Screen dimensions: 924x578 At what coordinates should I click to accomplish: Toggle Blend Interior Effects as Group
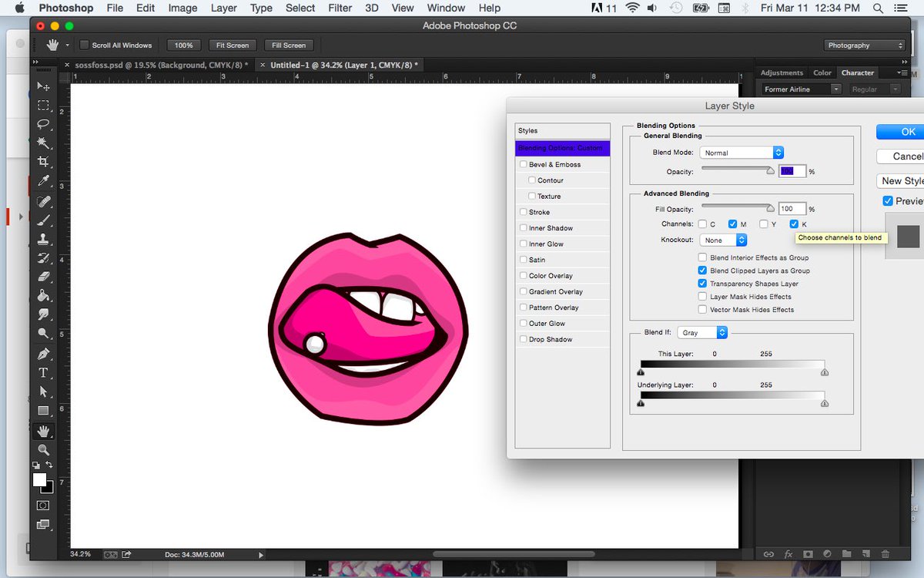[x=702, y=257]
